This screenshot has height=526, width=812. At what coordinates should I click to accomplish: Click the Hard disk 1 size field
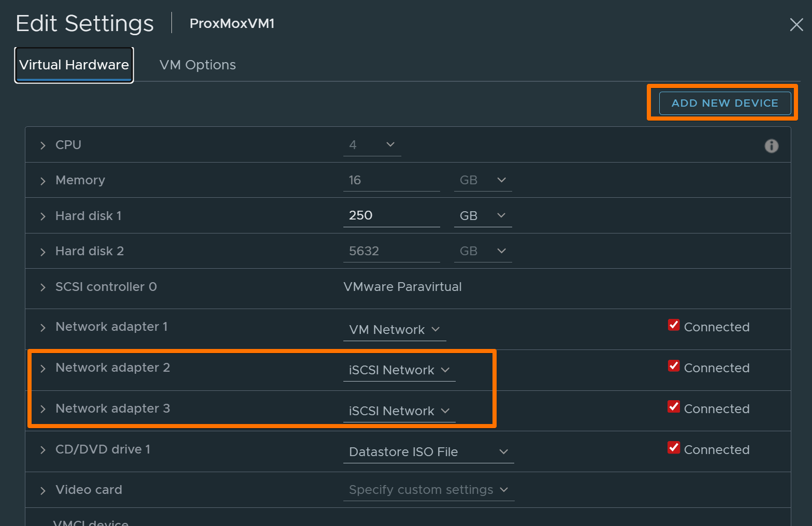tap(391, 216)
